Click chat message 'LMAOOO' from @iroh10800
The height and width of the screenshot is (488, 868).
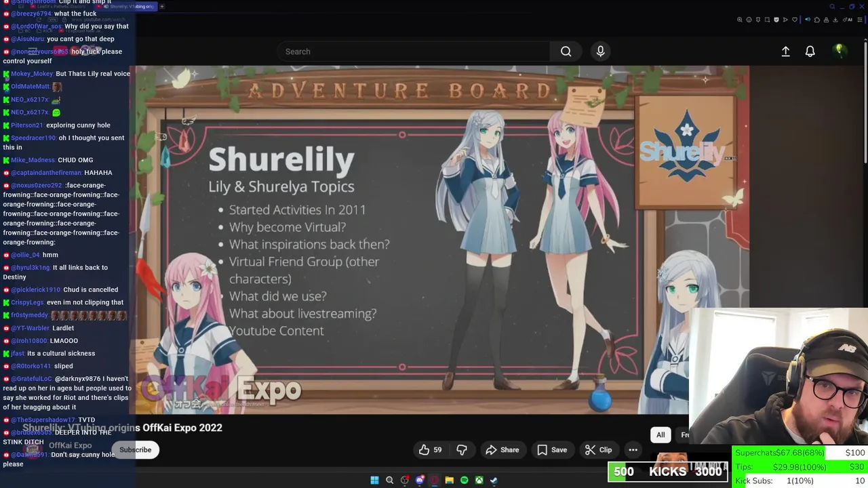(65, 340)
